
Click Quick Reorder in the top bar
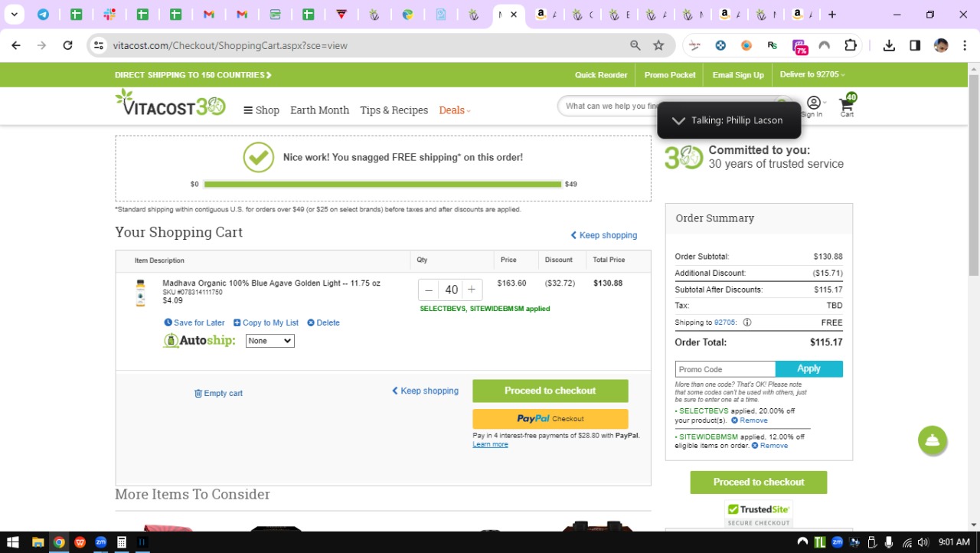coord(601,75)
